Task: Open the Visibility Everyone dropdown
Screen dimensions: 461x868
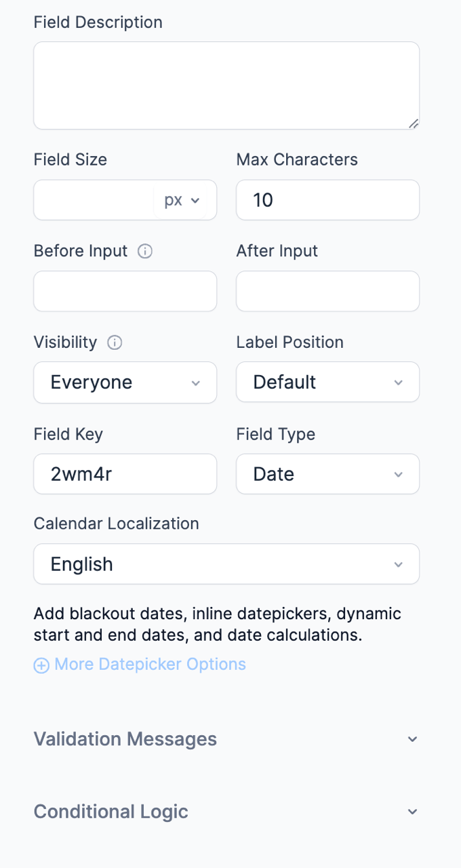Action: pyautogui.click(x=125, y=382)
